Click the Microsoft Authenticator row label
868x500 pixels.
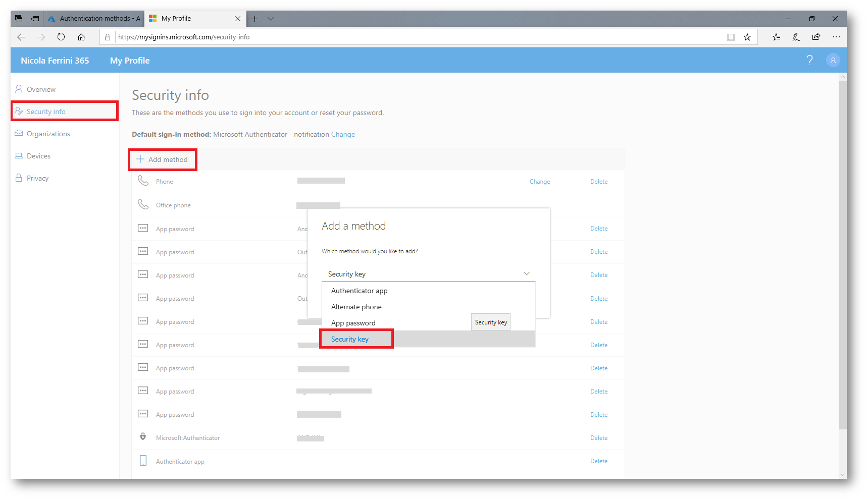[x=188, y=438]
